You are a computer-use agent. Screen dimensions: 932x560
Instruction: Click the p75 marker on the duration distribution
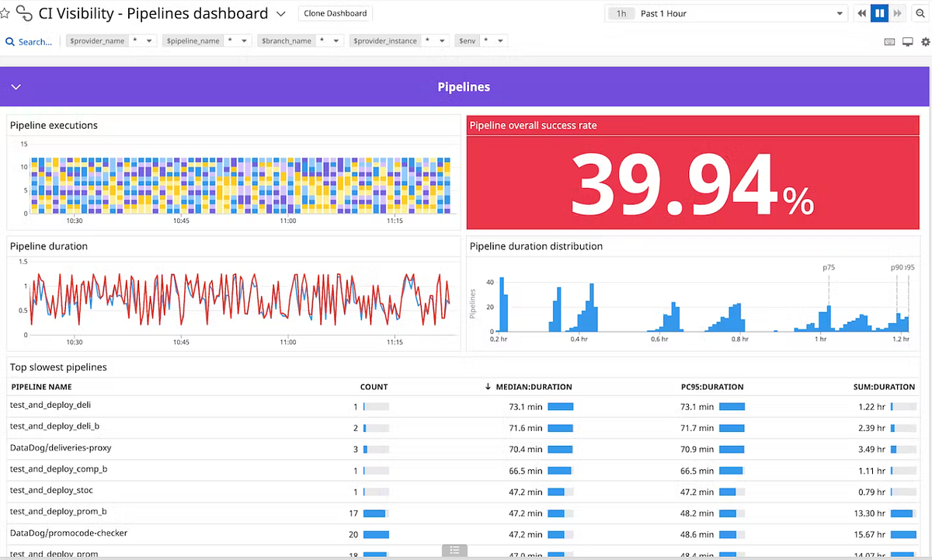coord(829,266)
